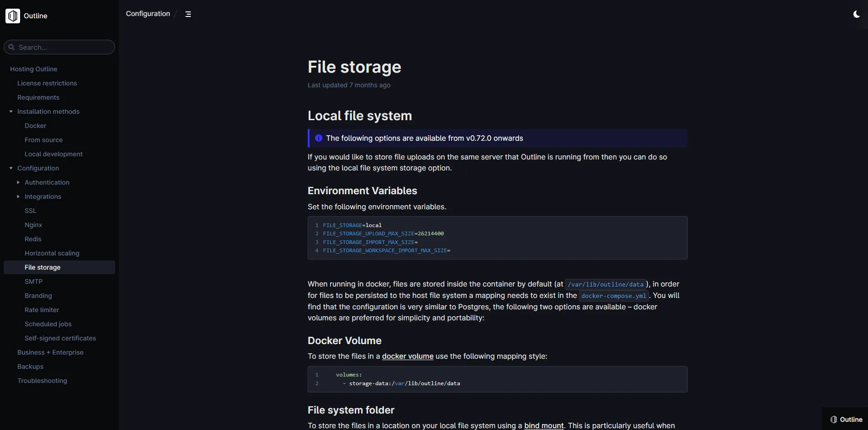Expand the Authentication subsection
Screen dimensions: 868x430
point(18,182)
